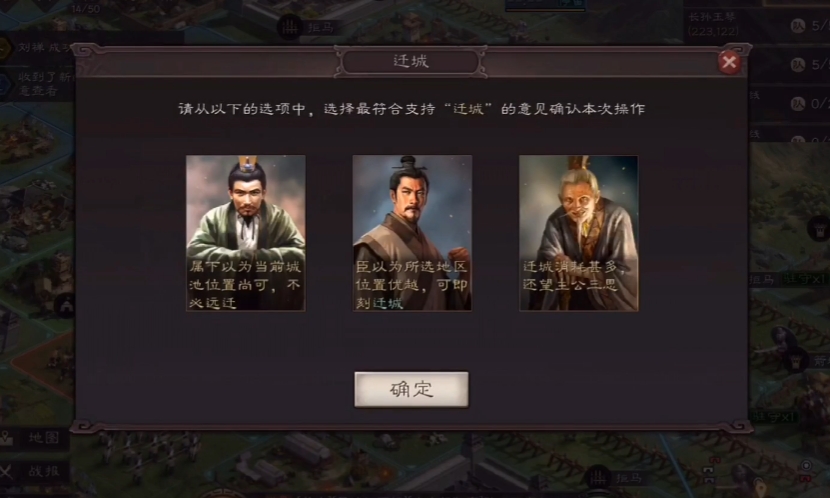
Task: Click the first 队 troop badge icon
Action: pos(798,25)
